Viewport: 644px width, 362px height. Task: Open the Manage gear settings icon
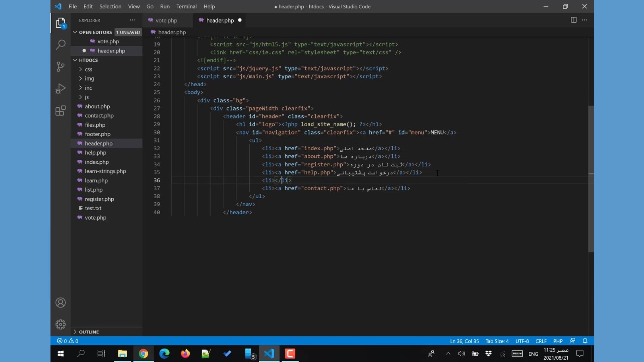pos(60,325)
